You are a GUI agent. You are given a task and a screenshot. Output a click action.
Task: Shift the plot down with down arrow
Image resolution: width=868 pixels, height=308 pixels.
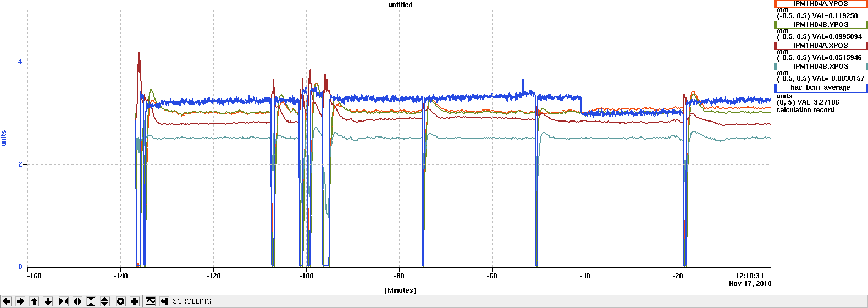[x=48, y=301]
